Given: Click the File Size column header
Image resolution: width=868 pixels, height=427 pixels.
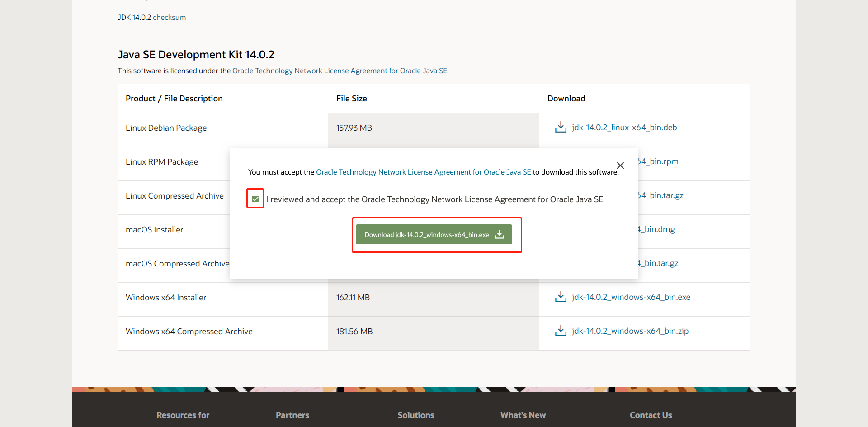Looking at the screenshot, I should coord(352,99).
